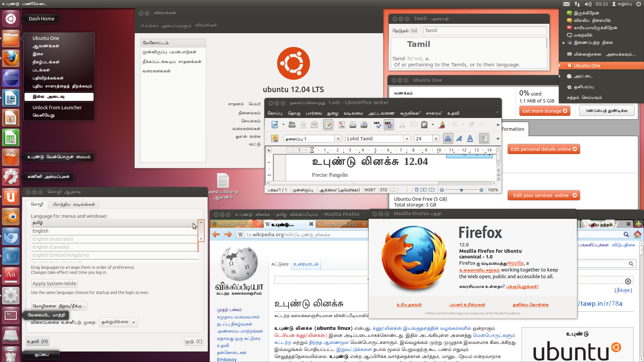Open Styles and Formatting icon in Writer
Image resolution: width=644 pixels, height=362 pixels.
[275, 138]
